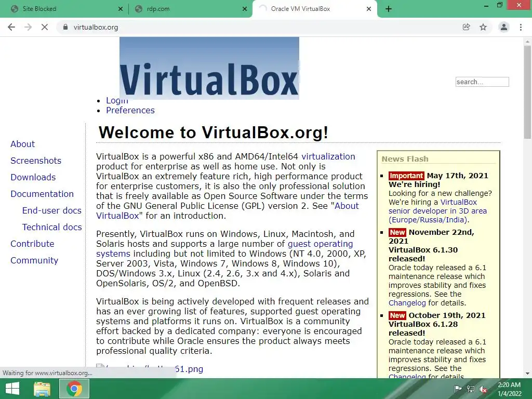Click the Welcome to VirtualBox.org heading
Image resolution: width=532 pixels, height=399 pixels.
click(x=214, y=132)
